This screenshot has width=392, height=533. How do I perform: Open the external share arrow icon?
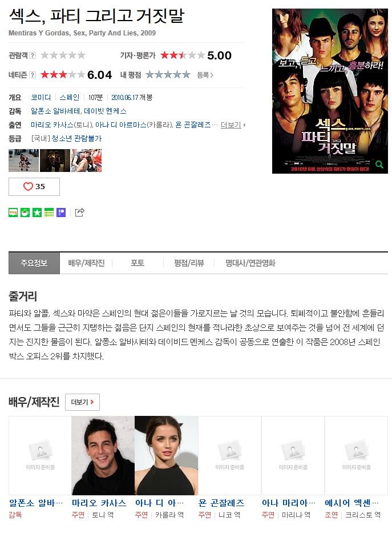click(x=79, y=213)
